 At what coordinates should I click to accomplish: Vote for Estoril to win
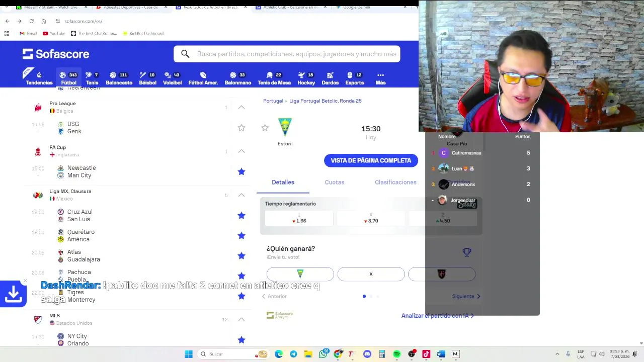300,274
